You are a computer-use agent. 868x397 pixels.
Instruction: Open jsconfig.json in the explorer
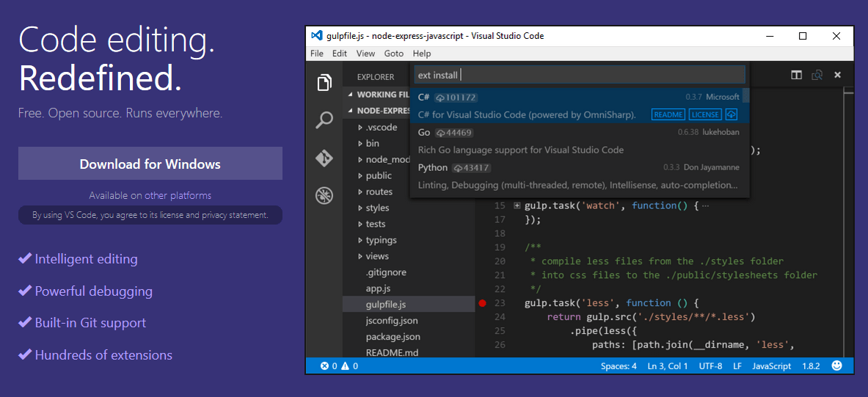point(391,321)
